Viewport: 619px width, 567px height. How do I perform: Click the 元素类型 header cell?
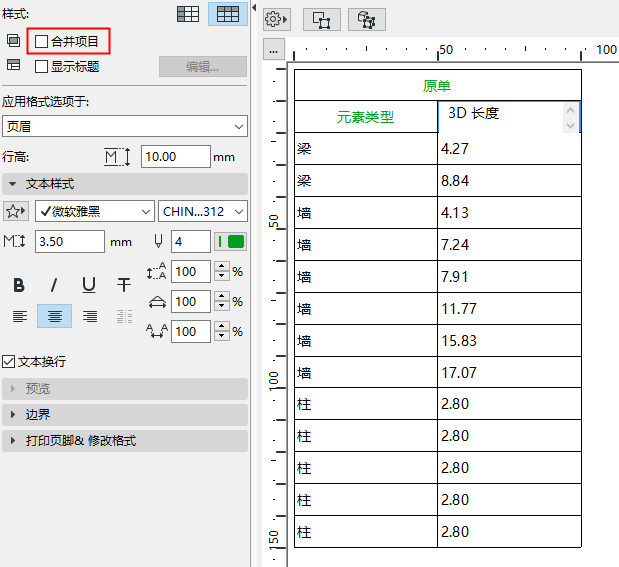(x=366, y=117)
